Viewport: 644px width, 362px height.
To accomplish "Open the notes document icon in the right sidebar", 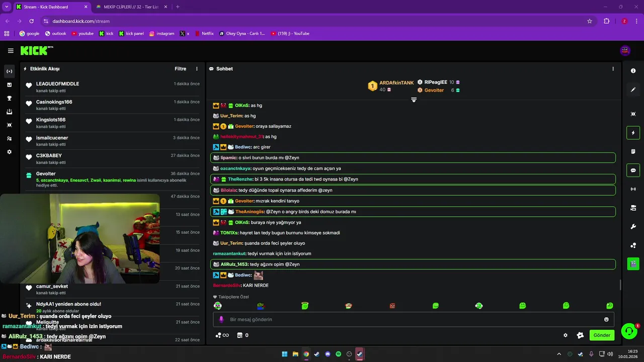I will (633, 151).
